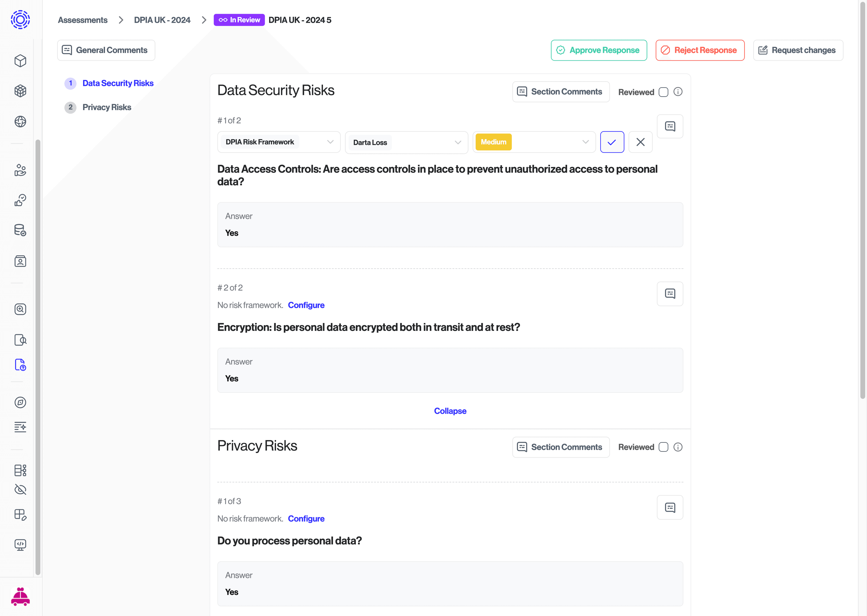
Task: Click the Approve Response button
Action: point(599,50)
